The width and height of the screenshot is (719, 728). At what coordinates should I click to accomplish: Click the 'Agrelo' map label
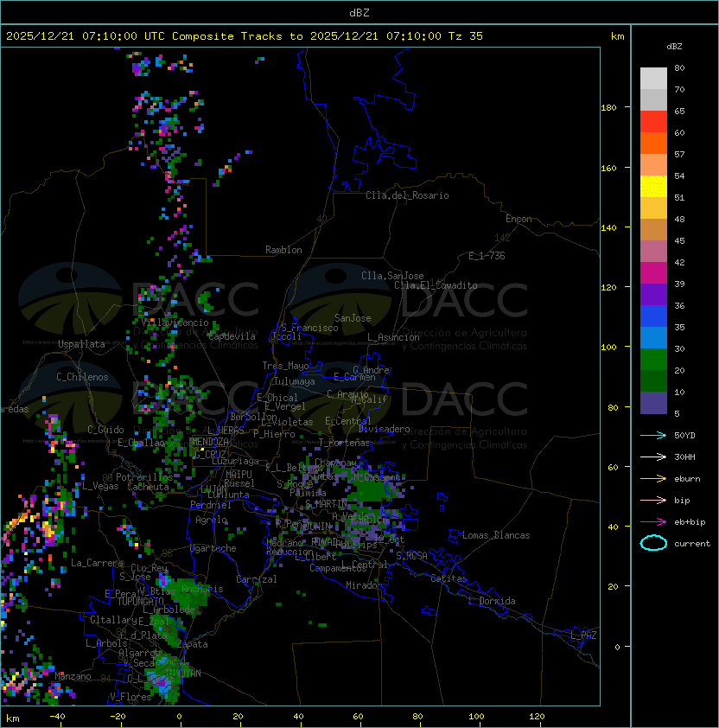[211, 520]
